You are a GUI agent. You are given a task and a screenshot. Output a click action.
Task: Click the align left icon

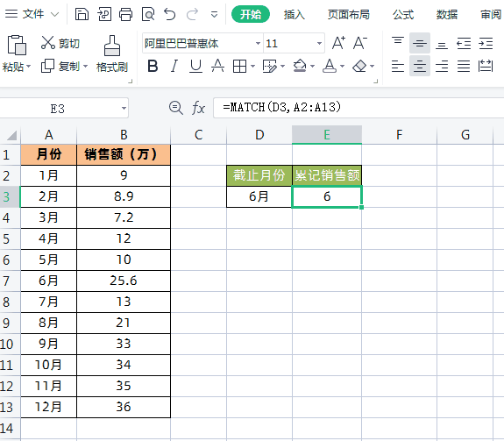[398, 66]
